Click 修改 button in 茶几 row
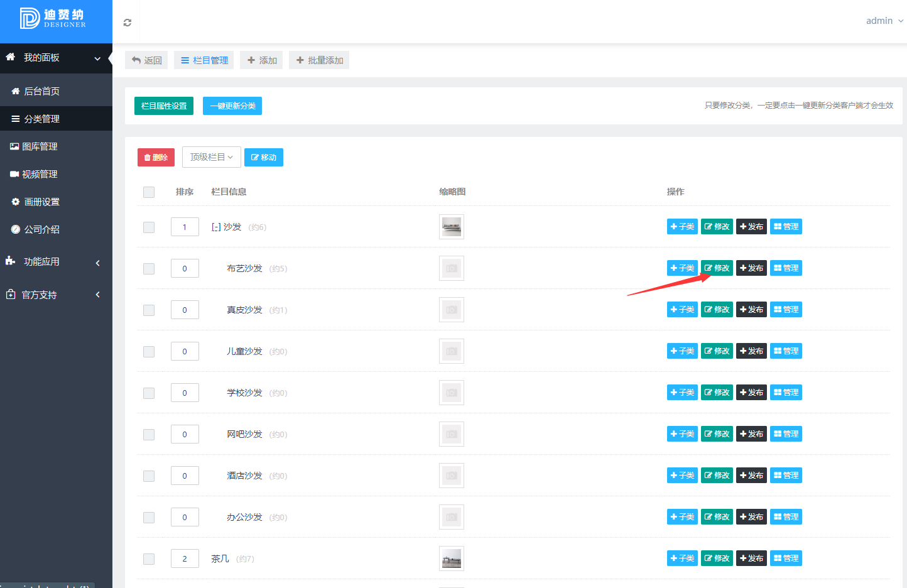This screenshot has height=588, width=907. (x=717, y=558)
